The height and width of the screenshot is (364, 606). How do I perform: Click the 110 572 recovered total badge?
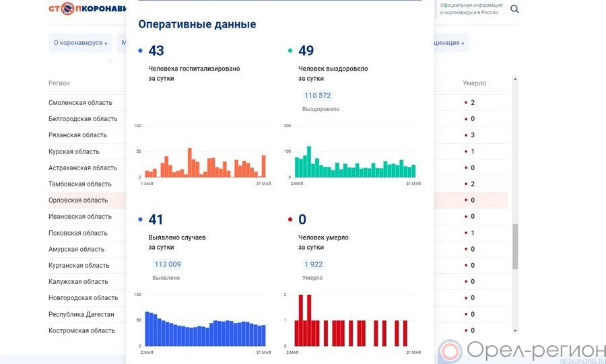(318, 96)
